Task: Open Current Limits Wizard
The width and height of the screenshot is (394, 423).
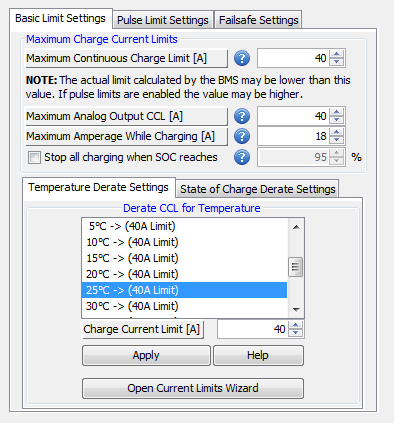Action: click(x=193, y=388)
